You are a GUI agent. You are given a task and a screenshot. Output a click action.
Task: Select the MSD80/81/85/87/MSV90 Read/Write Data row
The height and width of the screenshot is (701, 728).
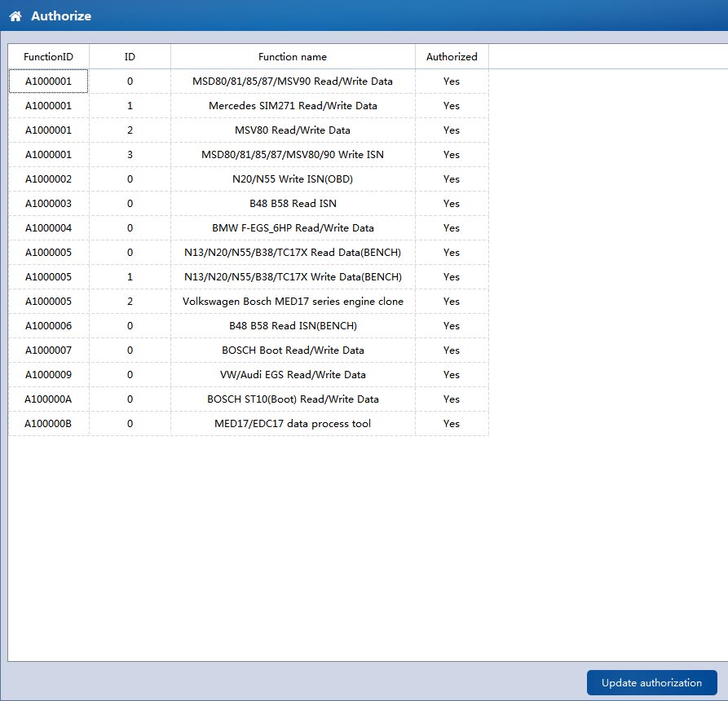tap(293, 82)
